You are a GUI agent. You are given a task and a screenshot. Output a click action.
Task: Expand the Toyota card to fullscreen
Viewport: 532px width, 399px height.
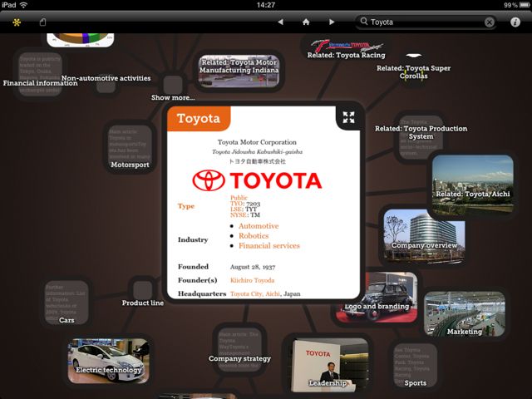(x=348, y=117)
